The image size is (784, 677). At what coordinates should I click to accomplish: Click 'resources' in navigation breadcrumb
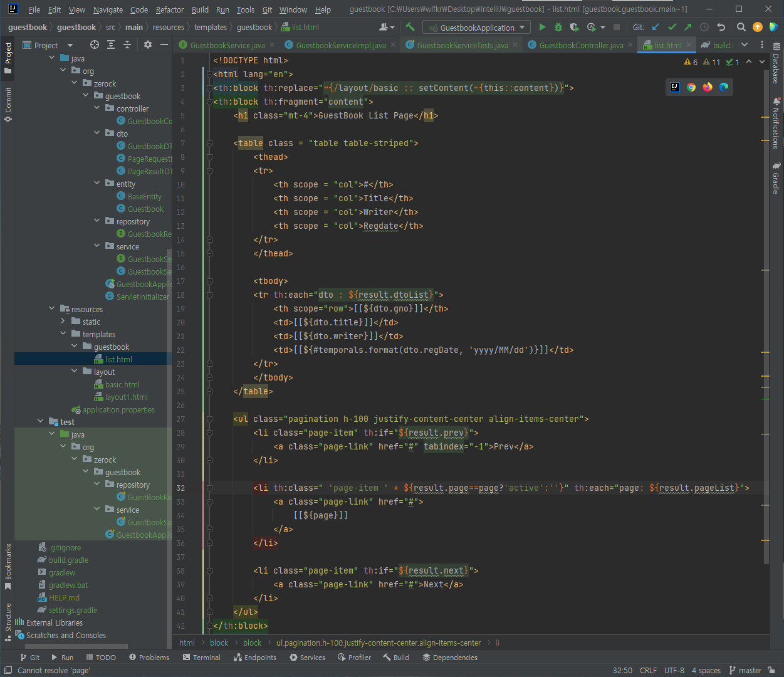169,28
